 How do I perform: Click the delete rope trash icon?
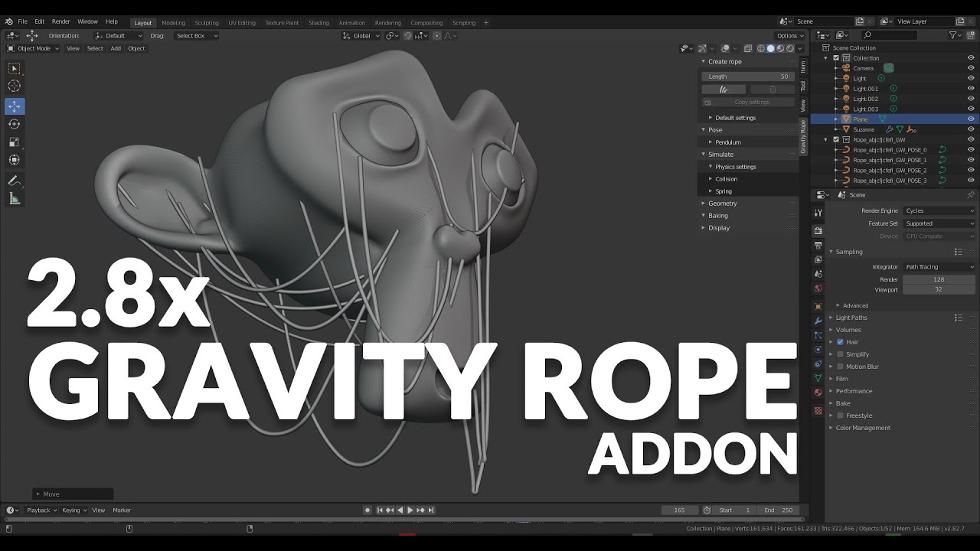click(x=772, y=90)
